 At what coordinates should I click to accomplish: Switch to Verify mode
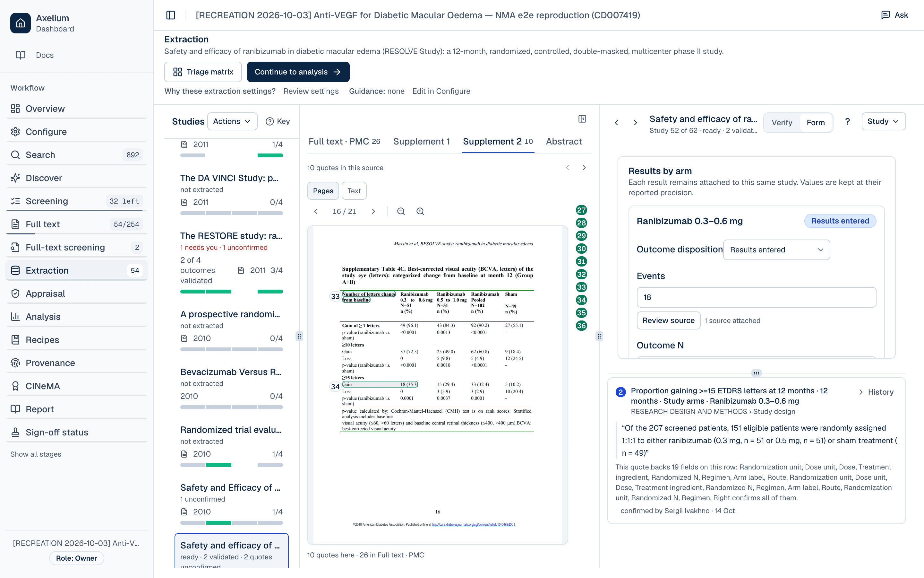[x=782, y=123]
